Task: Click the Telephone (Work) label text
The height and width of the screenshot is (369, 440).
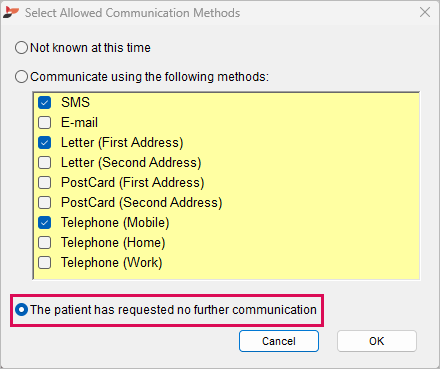Action: coord(112,263)
